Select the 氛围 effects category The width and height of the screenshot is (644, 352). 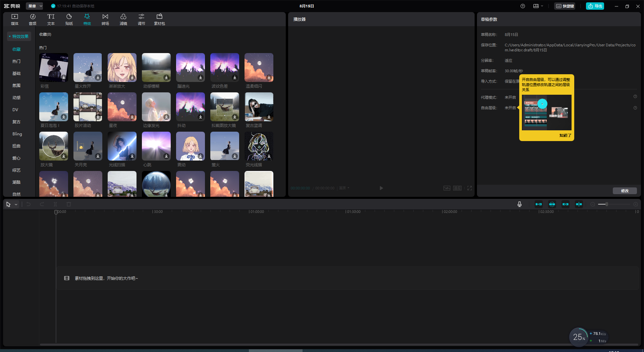16,86
